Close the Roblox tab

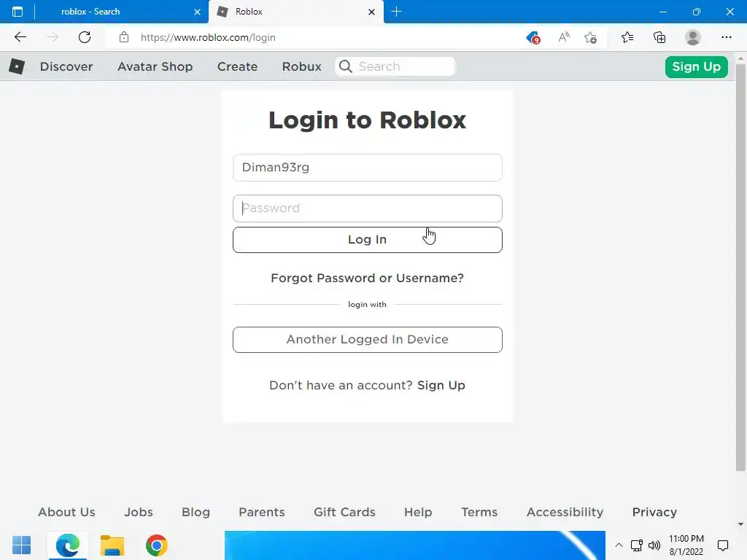point(371,12)
